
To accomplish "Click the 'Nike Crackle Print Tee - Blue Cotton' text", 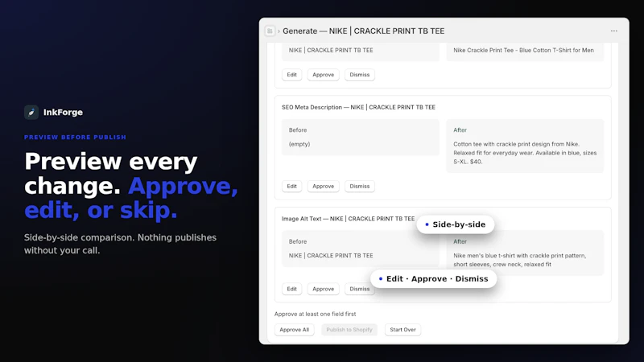I will coord(524,50).
